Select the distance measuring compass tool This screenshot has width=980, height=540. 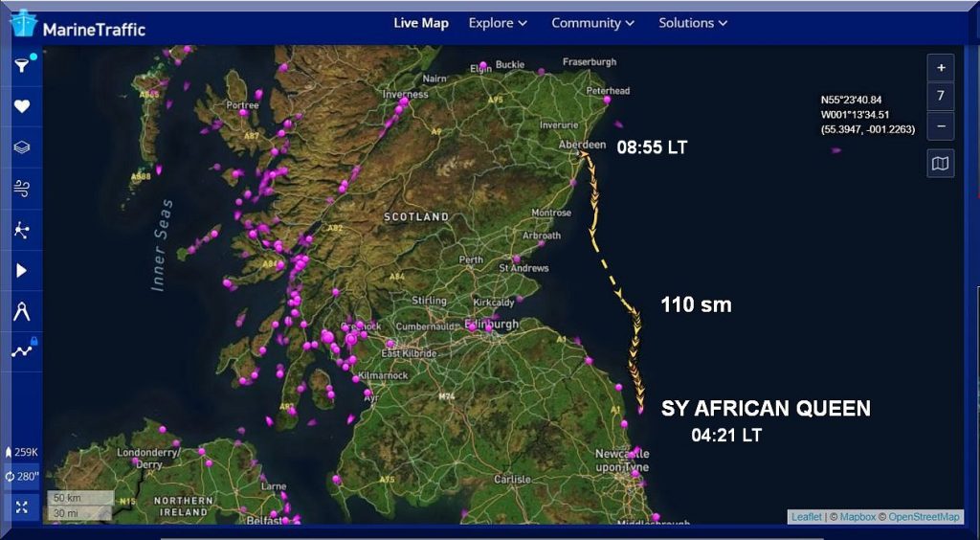pos(21,312)
